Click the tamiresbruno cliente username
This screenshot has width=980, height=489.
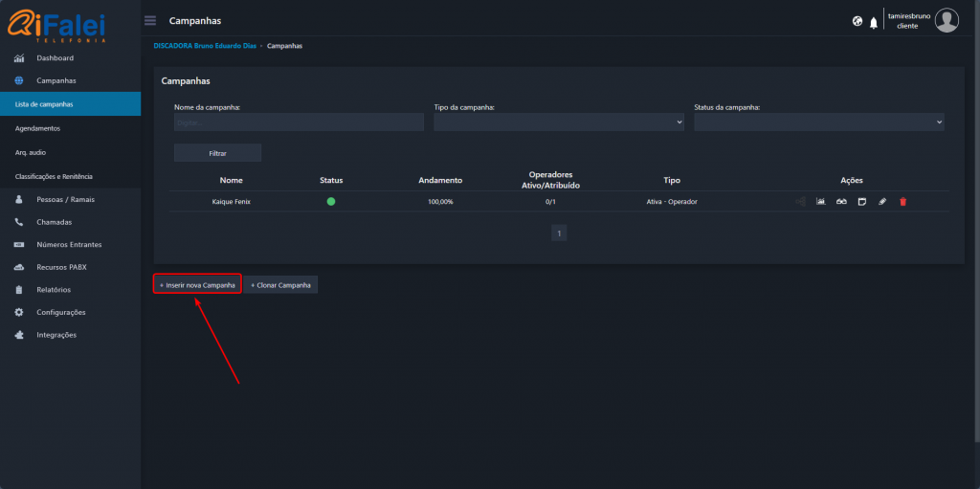[909, 21]
